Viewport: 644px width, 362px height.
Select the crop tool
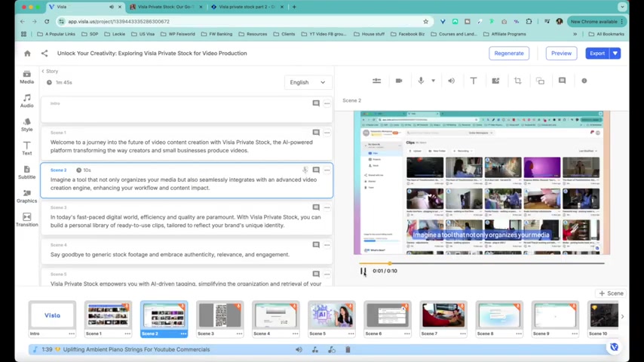pos(518,81)
